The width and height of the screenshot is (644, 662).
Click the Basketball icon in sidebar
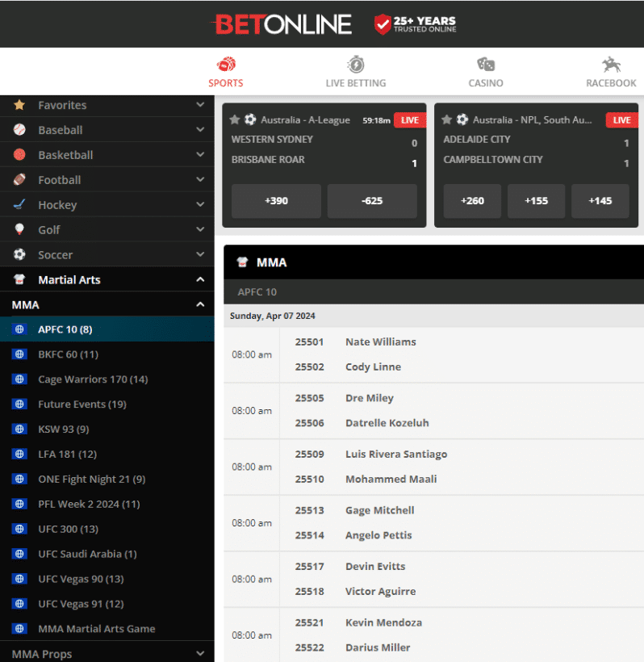click(19, 154)
